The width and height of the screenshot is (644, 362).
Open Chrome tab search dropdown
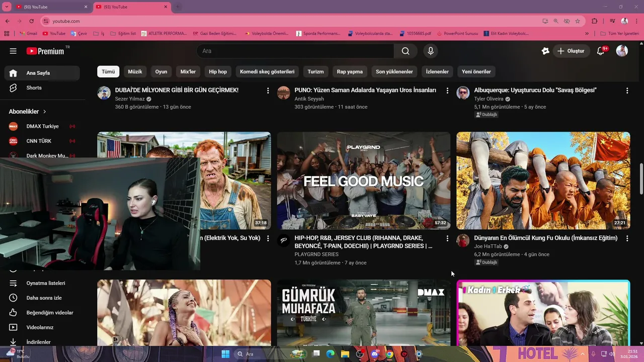[7, 7]
